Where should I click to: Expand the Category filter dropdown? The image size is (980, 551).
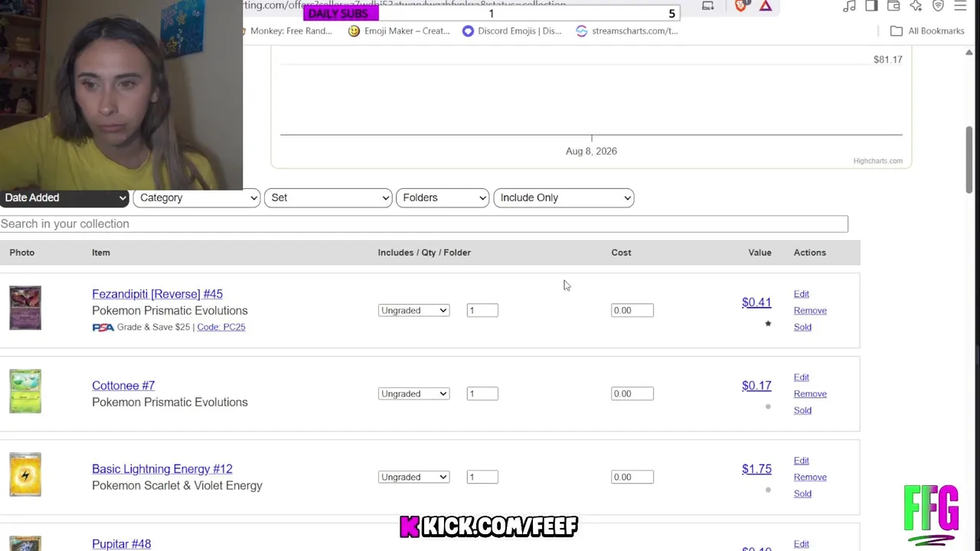tap(197, 197)
